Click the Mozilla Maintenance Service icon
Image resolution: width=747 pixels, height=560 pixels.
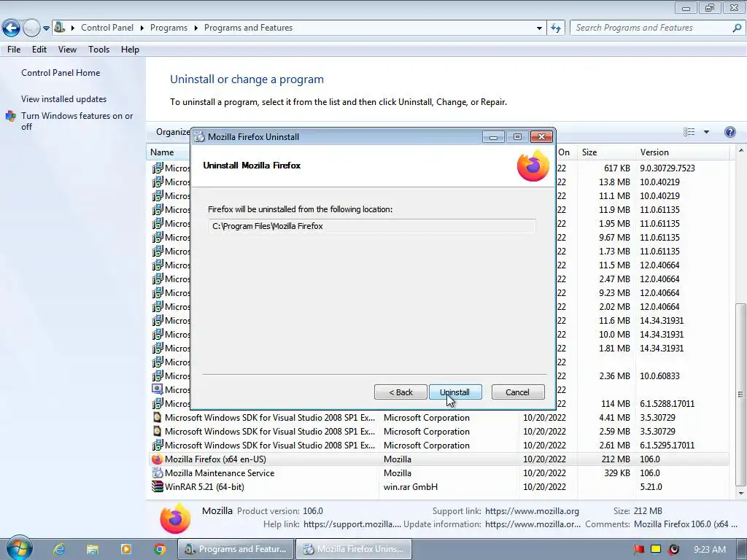point(157,472)
